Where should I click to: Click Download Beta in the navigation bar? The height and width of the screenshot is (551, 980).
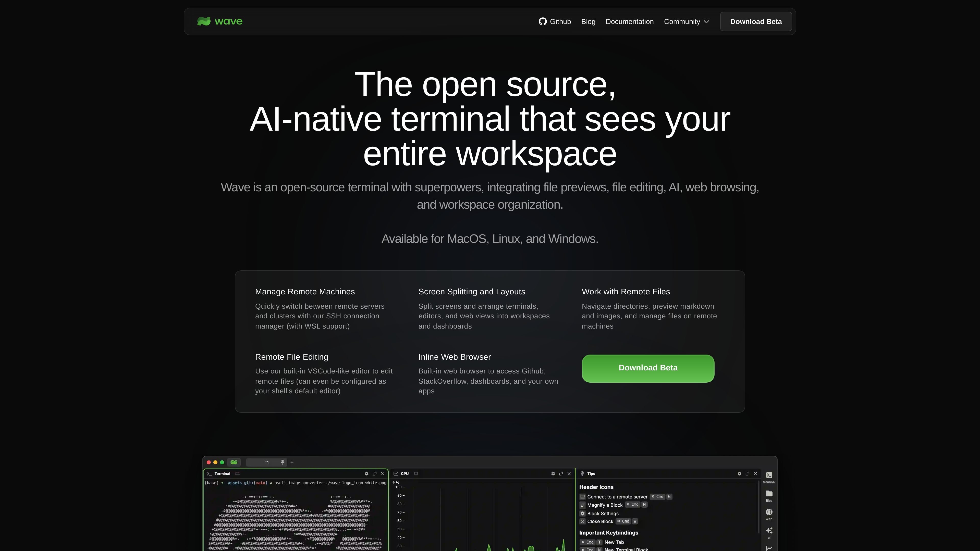[756, 22]
